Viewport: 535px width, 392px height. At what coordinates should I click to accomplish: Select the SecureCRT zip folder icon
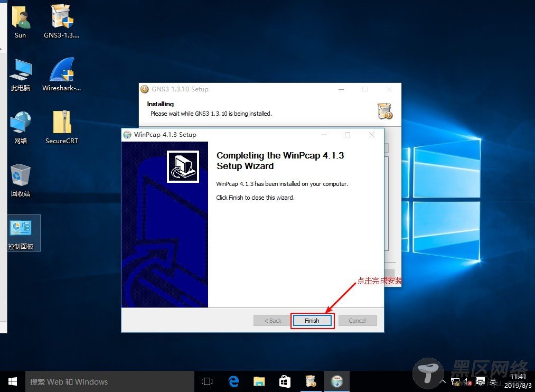pos(62,128)
